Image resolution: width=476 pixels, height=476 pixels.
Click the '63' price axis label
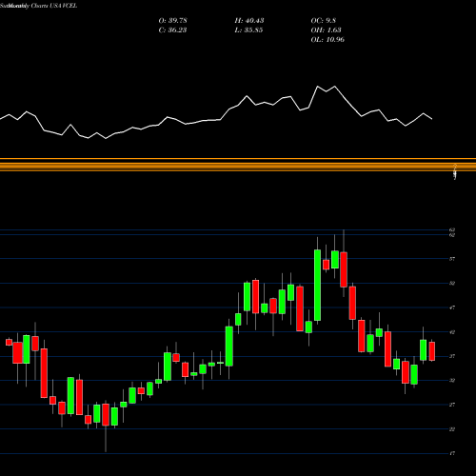point(452,229)
